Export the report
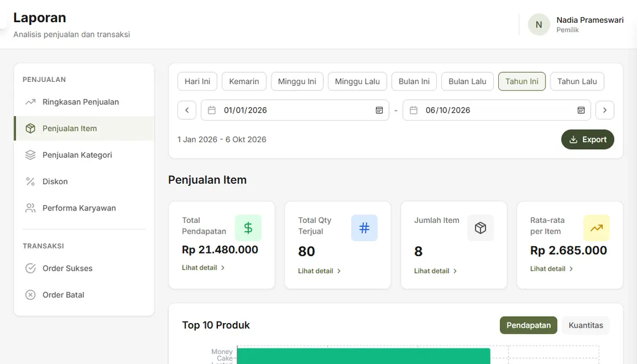The height and width of the screenshot is (364, 637). [588, 139]
